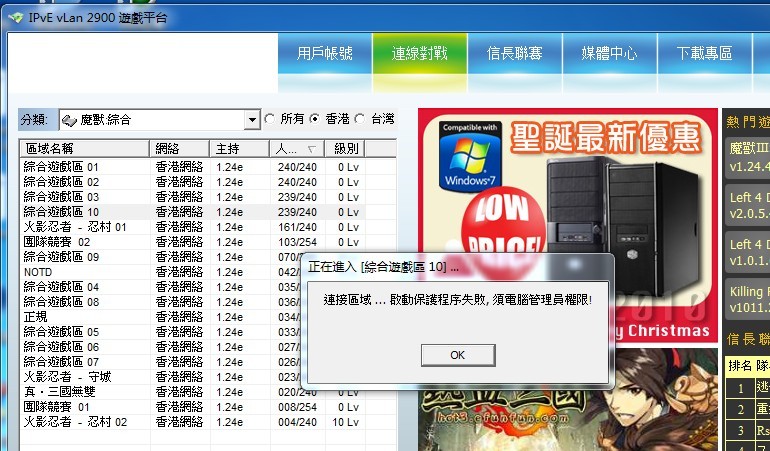This screenshot has height=451, width=770.
Task: Switch to the 連線對戰 tab
Action: coord(420,53)
